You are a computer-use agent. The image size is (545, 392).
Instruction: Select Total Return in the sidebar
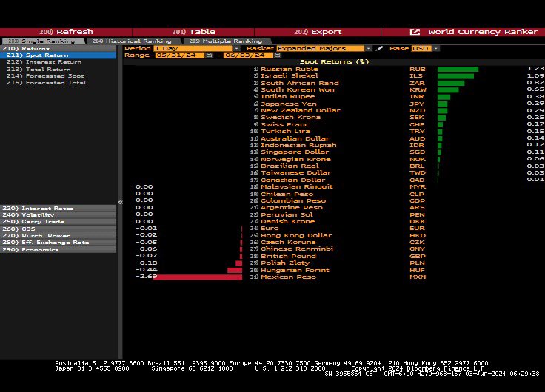[39, 69]
